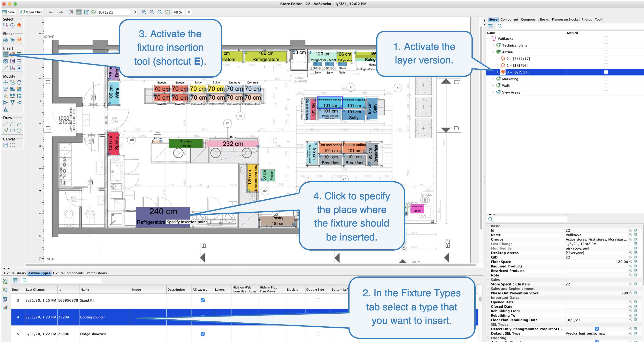This screenshot has width=644, height=343.
Task: Click the zoom to fit icon
Action: click(x=168, y=12)
